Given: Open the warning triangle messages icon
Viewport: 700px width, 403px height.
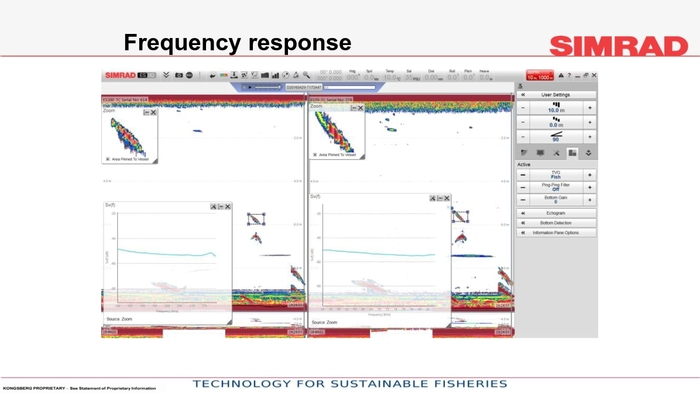Looking at the screenshot, I should pos(561,75).
